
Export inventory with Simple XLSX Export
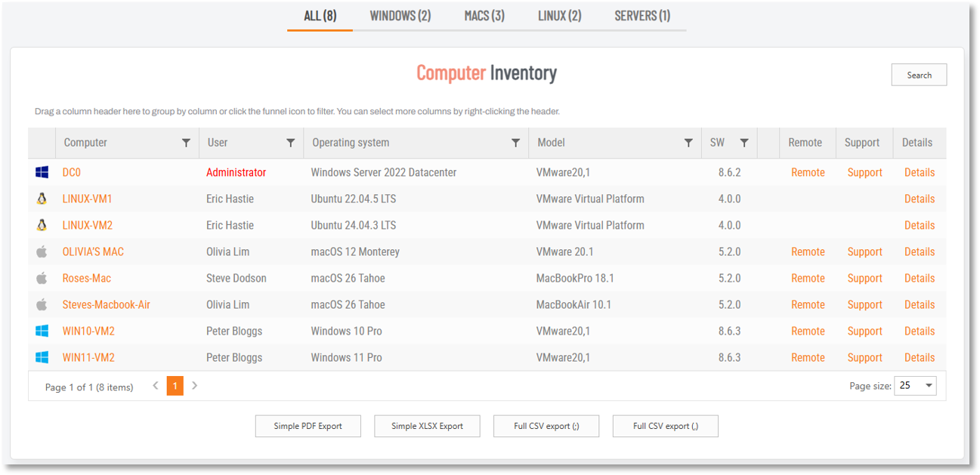[x=427, y=426]
